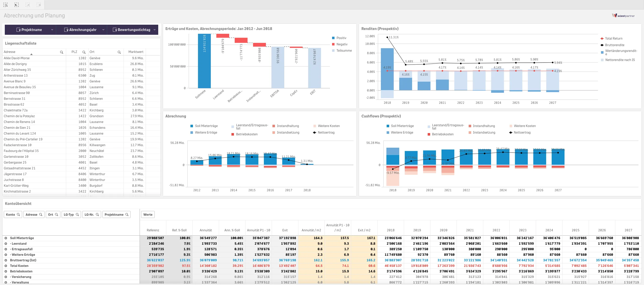Click the LG-Typ dimension button
Viewport: 644px width, 285px height.
(71, 214)
